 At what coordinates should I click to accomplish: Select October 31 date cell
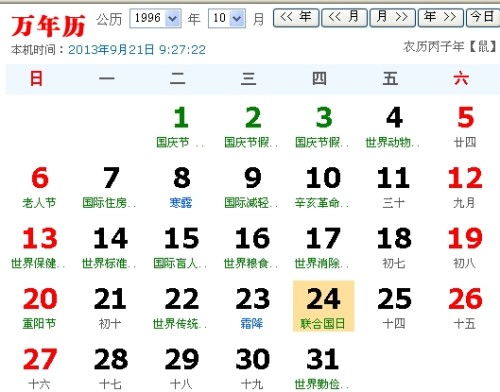(x=323, y=368)
